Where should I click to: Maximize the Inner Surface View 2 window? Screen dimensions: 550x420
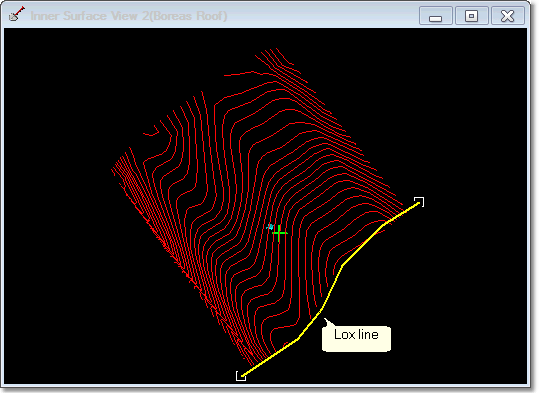tap(471, 16)
